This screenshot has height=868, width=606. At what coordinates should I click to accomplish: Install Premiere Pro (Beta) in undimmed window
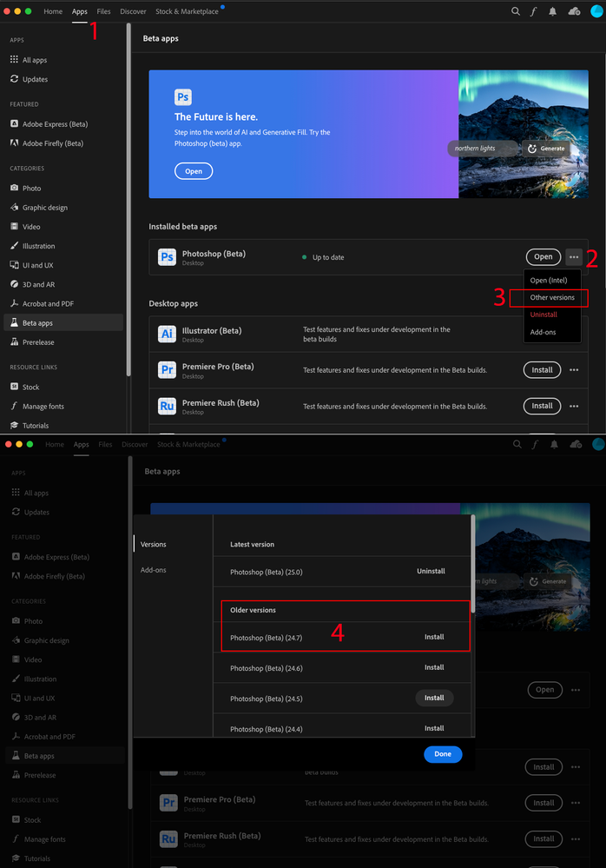542,370
